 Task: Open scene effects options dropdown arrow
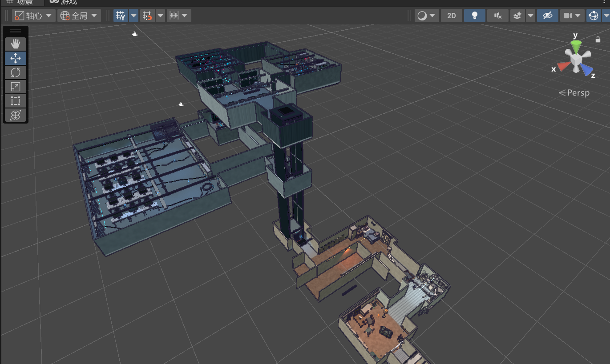530,16
